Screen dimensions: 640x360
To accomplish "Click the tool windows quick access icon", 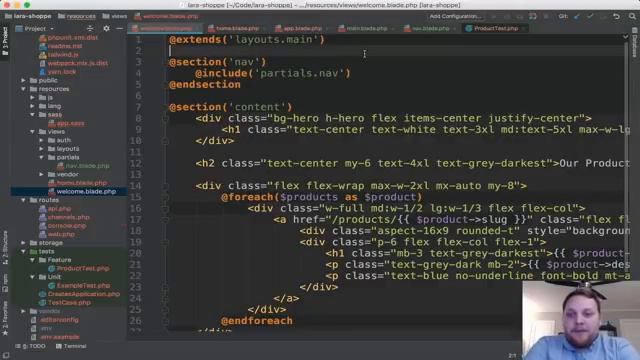I will point(6,356).
